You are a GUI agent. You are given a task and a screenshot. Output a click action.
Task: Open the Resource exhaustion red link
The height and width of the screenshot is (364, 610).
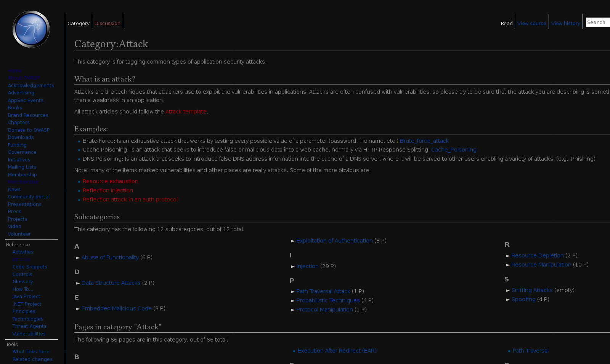pos(111,181)
